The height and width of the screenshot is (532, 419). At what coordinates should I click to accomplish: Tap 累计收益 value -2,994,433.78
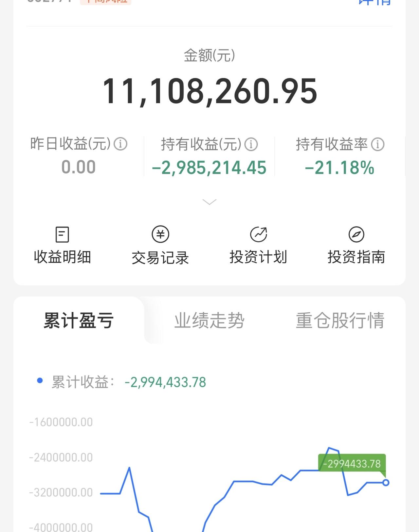[165, 382]
